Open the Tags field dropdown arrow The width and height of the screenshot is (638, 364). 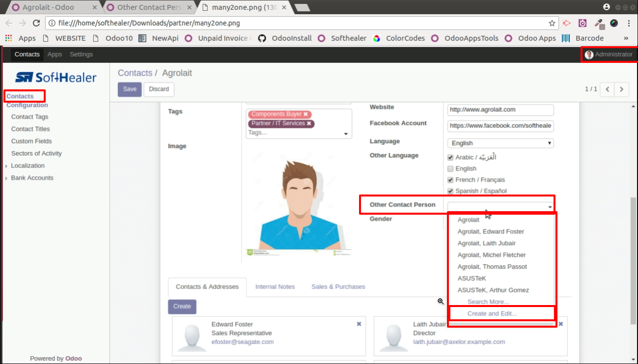(346, 134)
